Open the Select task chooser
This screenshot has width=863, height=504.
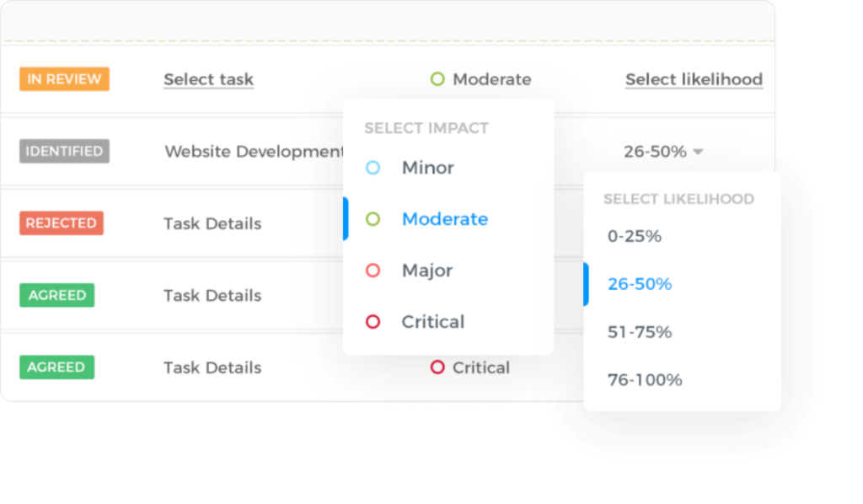208,78
